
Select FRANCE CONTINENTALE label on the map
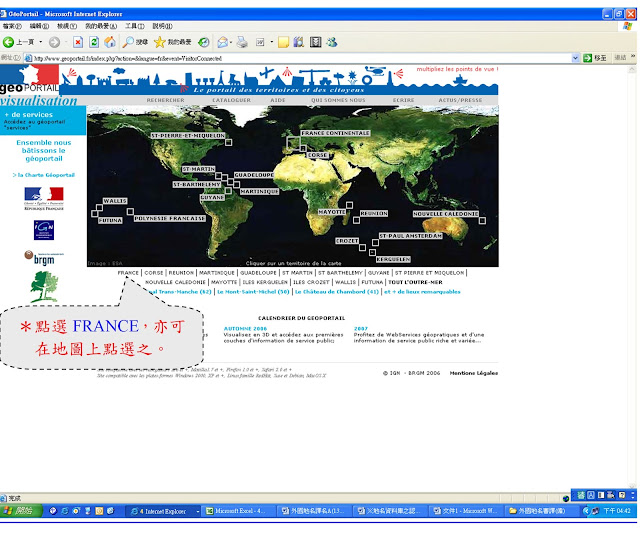pos(335,133)
